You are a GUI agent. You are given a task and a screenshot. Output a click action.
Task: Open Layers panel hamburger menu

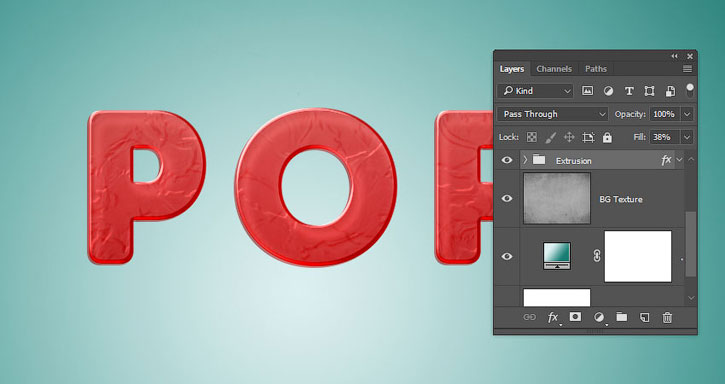(688, 69)
